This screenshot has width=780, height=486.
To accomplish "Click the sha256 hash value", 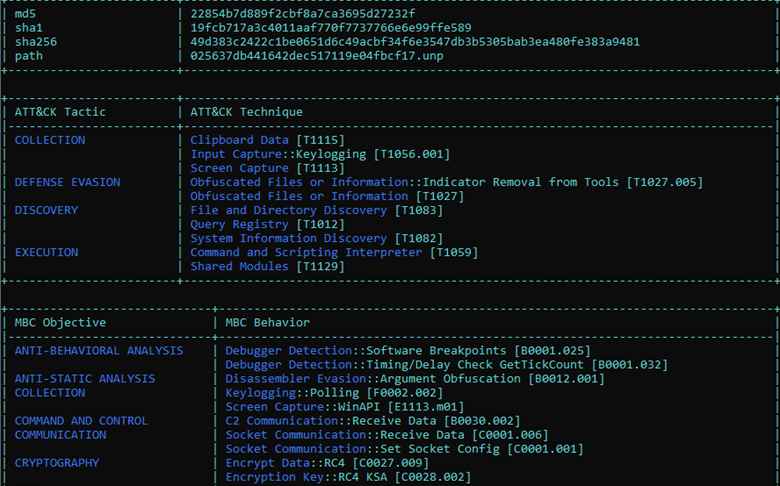I will (415, 41).
